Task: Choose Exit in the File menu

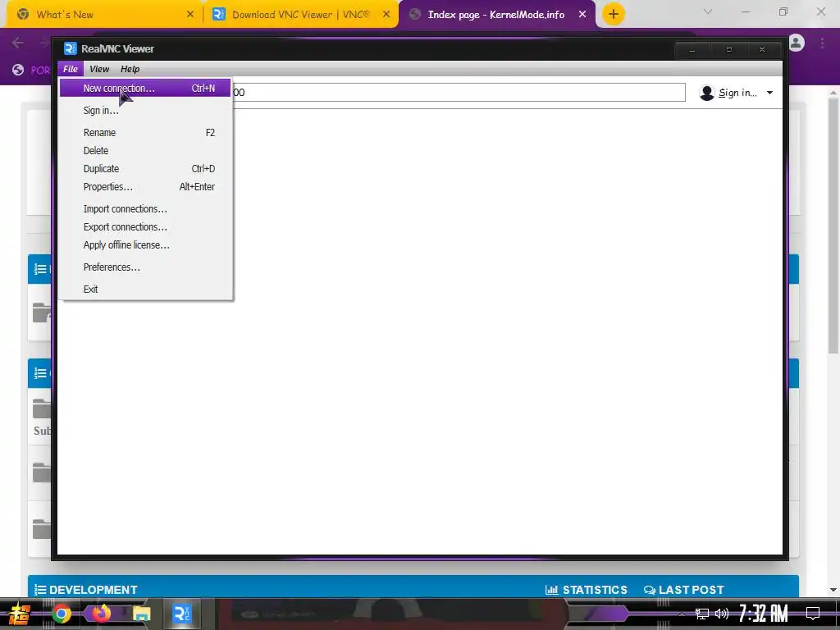Action: coord(145,290)
